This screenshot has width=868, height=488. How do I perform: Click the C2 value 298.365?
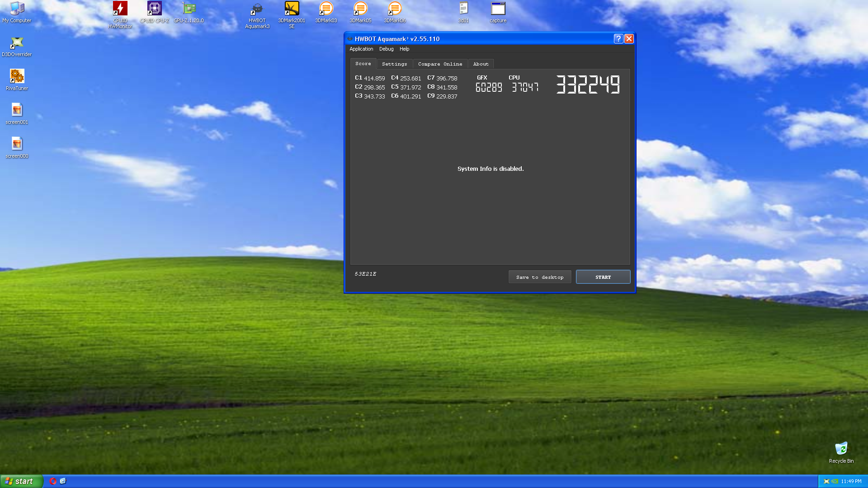374,87
